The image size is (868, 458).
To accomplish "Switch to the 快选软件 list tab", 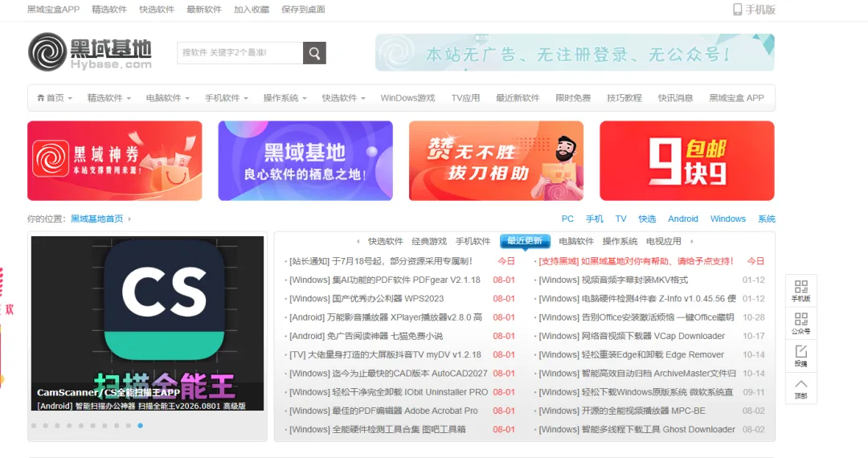I will coord(385,241).
